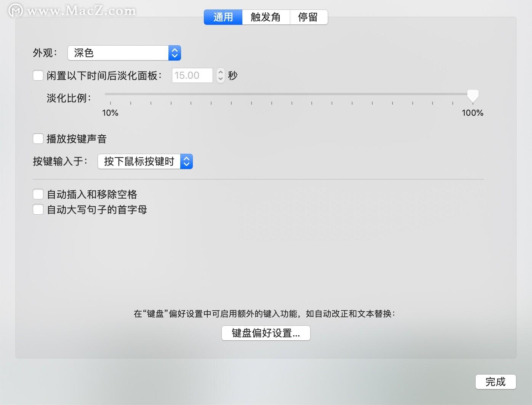Viewport: 532px width, 405px height.
Task: Open the 外观 dropdown showing 深色
Action: click(124, 53)
